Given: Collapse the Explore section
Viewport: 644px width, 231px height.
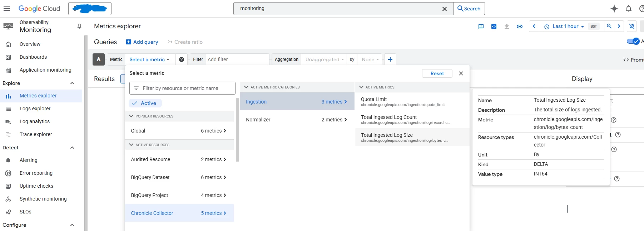Looking at the screenshot, I should 72,83.
